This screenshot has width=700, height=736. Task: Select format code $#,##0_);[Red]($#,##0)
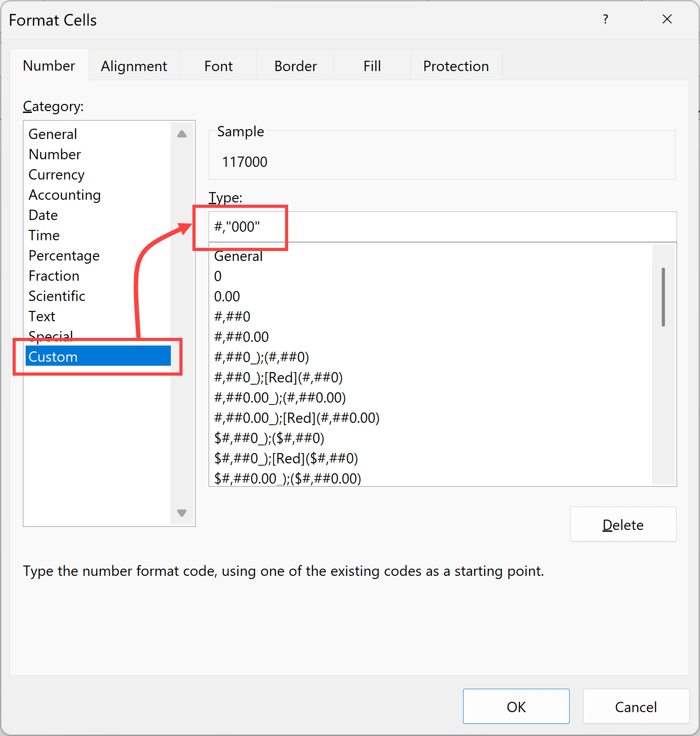pyautogui.click(x=431, y=458)
